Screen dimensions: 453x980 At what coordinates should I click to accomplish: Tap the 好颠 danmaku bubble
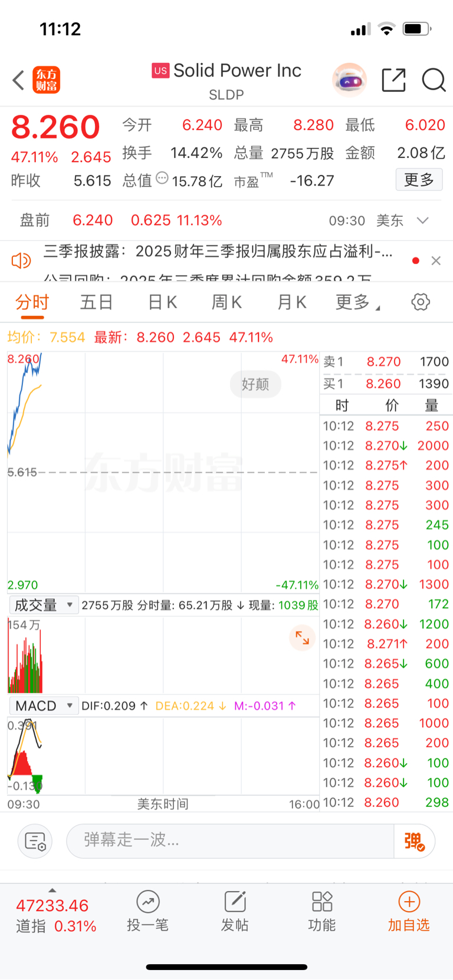tap(255, 384)
